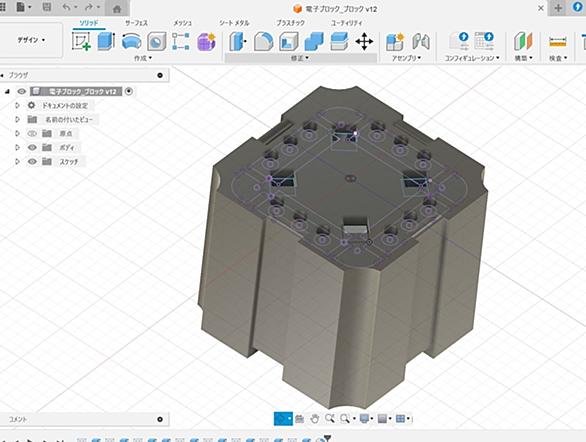The height and width of the screenshot is (442, 586).
Task: Select the Fillet tool
Action: [x=263, y=41]
